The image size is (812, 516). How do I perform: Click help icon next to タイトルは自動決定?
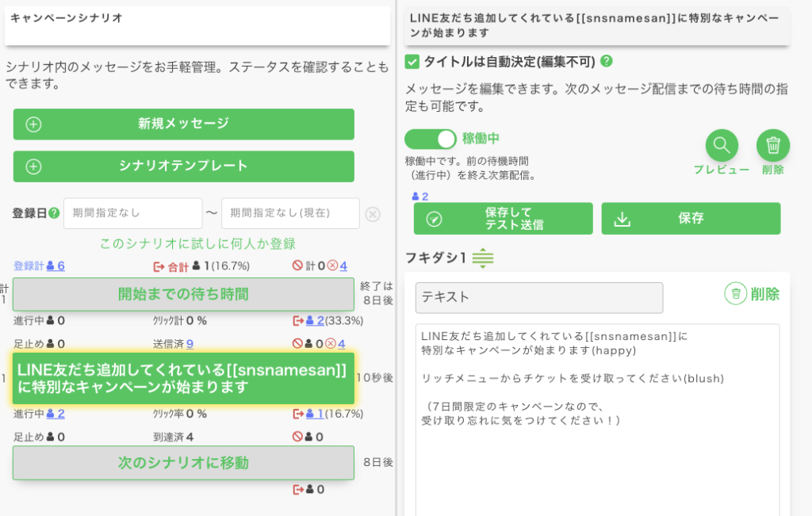pyautogui.click(x=607, y=61)
